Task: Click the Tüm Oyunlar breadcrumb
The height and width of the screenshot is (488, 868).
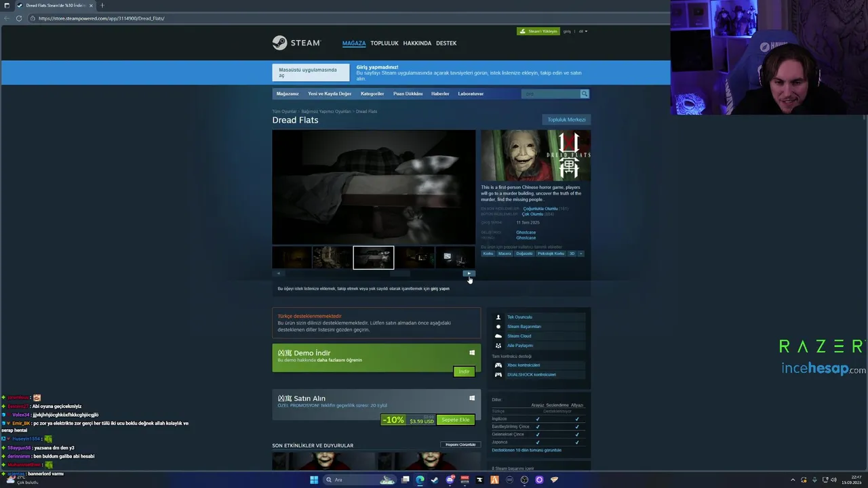Action: [x=284, y=111]
